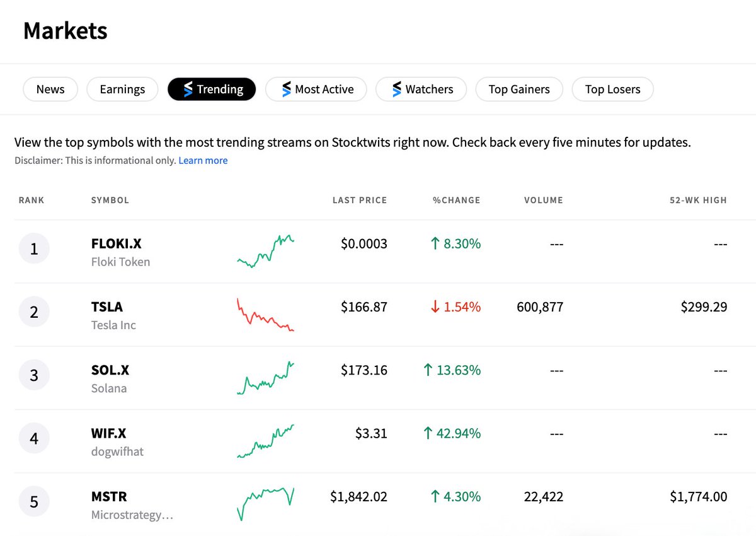This screenshot has width=756, height=536.
Task: Open the FLOKI.X symbol
Action: coord(117,243)
